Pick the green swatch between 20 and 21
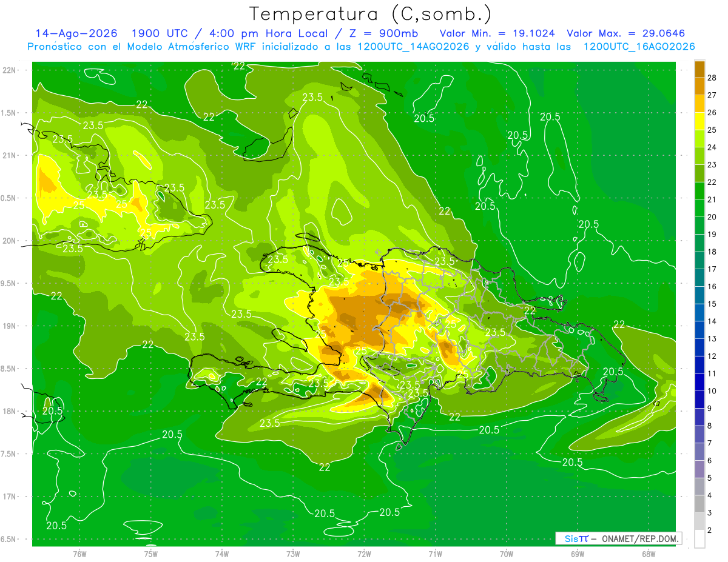Image resolution: width=728 pixels, height=562 pixels. click(x=699, y=208)
